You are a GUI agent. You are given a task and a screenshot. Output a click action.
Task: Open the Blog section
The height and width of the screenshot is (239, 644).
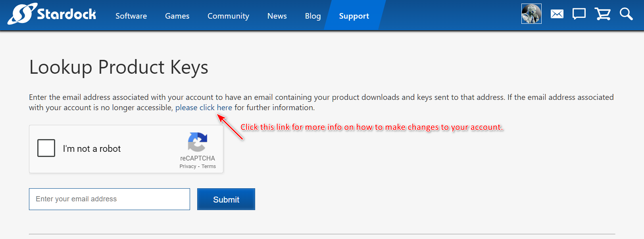click(x=313, y=16)
